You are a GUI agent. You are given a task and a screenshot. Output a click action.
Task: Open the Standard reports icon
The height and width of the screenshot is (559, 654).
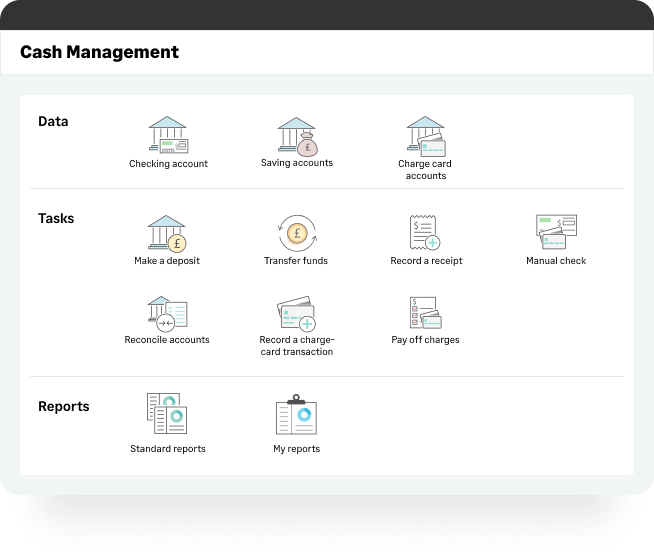(x=167, y=413)
